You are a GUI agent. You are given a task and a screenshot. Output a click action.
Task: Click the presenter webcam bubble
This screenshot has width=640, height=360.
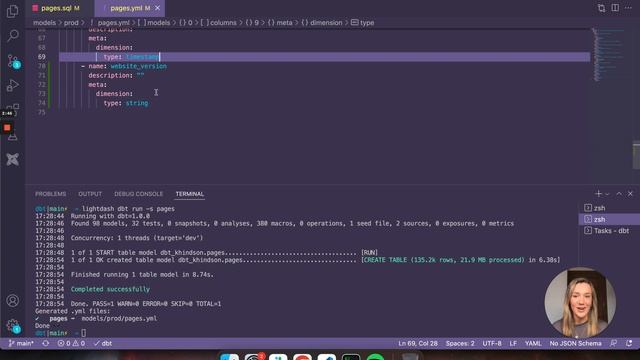click(x=580, y=302)
